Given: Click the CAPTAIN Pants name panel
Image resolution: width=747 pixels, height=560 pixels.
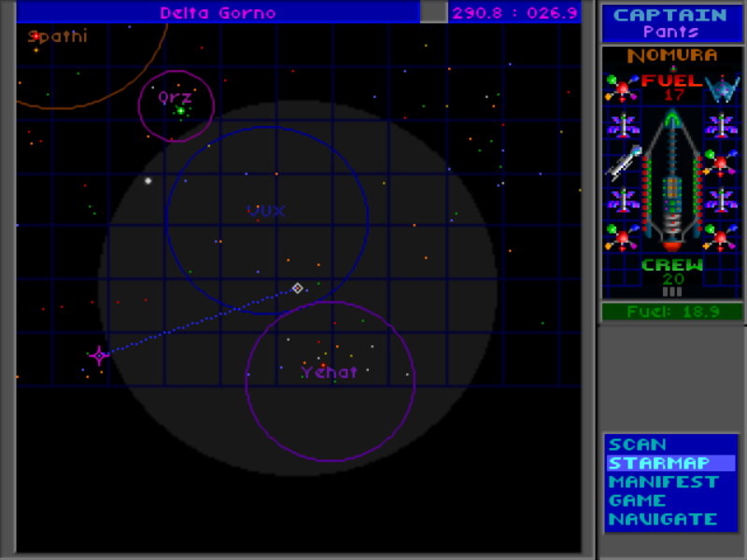Looking at the screenshot, I should pyautogui.click(x=671, y=22).
